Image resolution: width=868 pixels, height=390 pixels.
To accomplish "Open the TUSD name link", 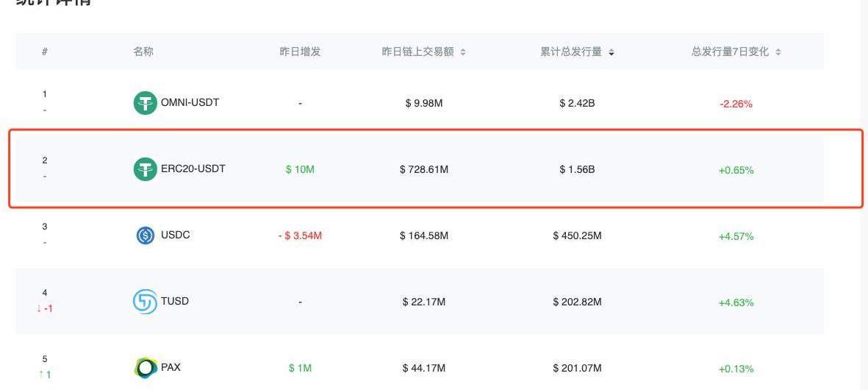I will click(x=175, y=301).
